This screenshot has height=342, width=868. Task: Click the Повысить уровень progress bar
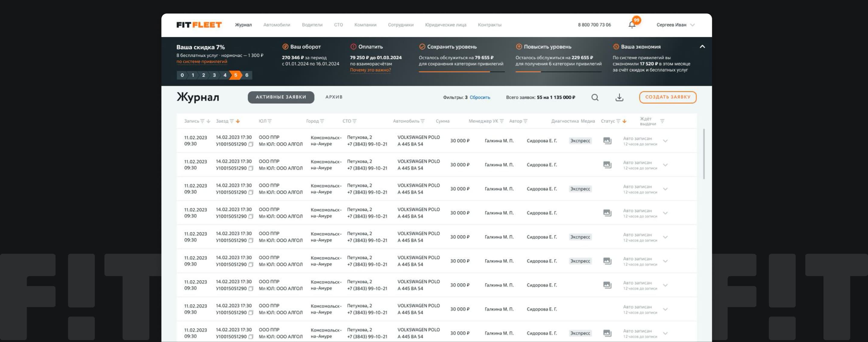point(558,72)
